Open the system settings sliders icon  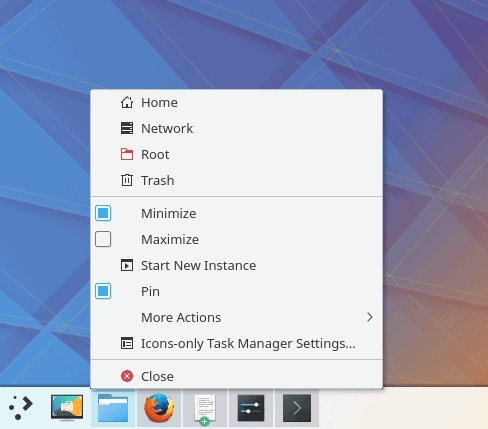tap(251, 408)
